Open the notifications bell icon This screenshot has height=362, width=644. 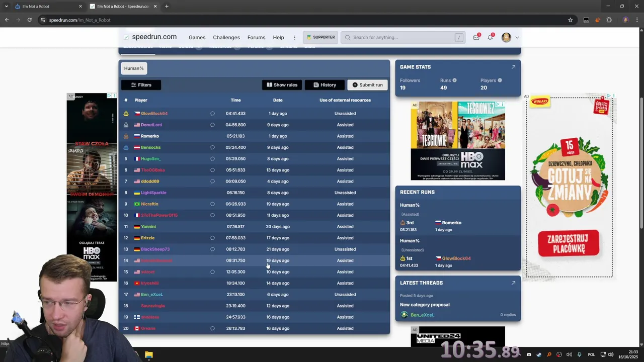tap(490, 37)
